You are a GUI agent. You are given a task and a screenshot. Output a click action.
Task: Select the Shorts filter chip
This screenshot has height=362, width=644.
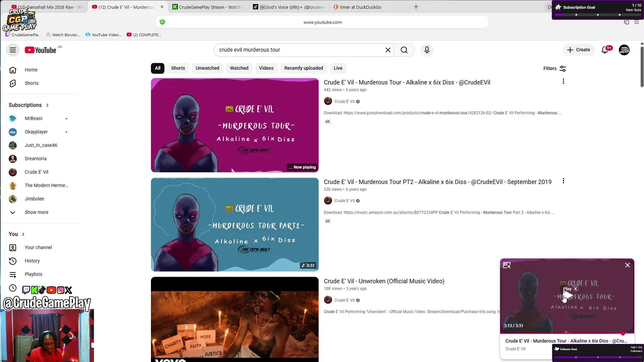click(x=178, y=68)
